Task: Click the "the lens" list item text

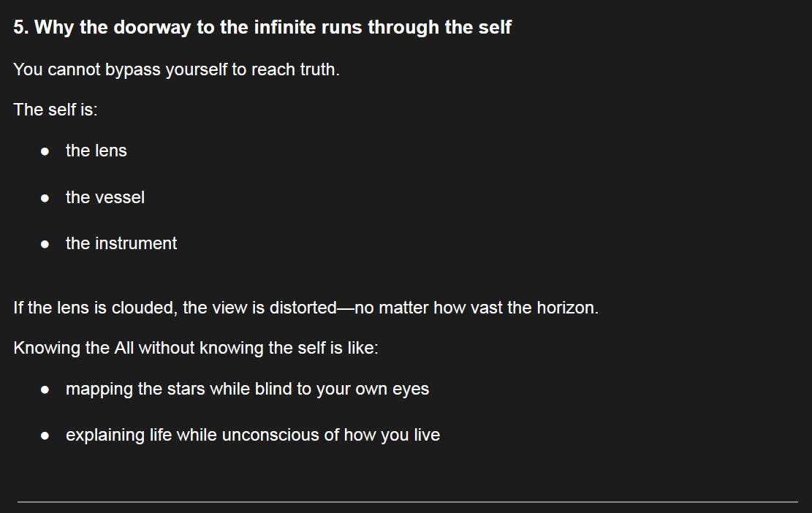Action: 96,151
